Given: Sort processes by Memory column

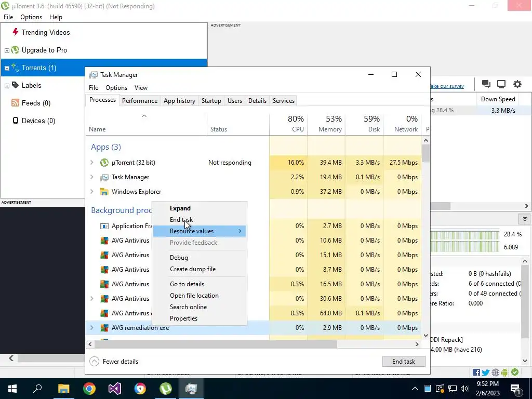Looking at the screenshot, I should click(326, 124).
